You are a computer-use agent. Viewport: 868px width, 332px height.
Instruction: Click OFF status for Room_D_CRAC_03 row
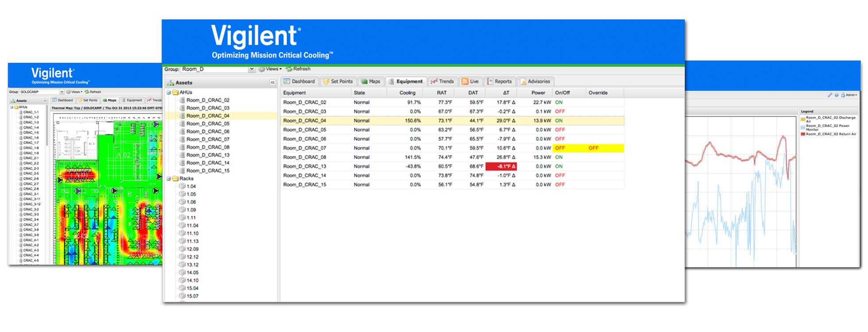(x=560, y=112)
